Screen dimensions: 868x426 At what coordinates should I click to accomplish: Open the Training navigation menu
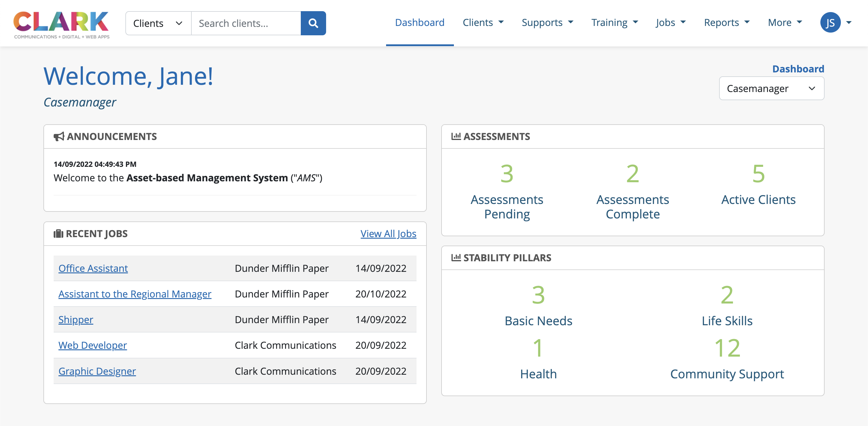(614, 23)
